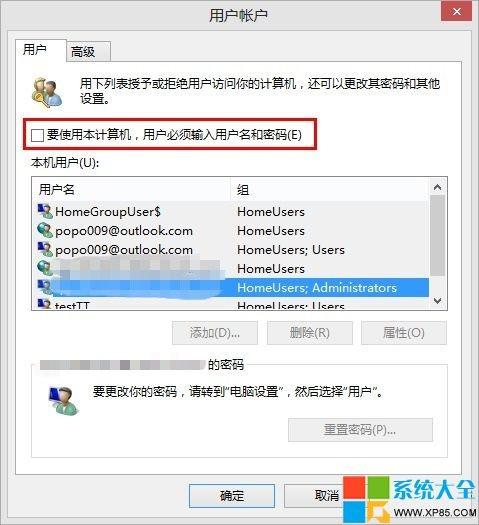Click the HomeGroupUser$ account icon
Viewport: 479px width, 525px height.
coord(45,211)
